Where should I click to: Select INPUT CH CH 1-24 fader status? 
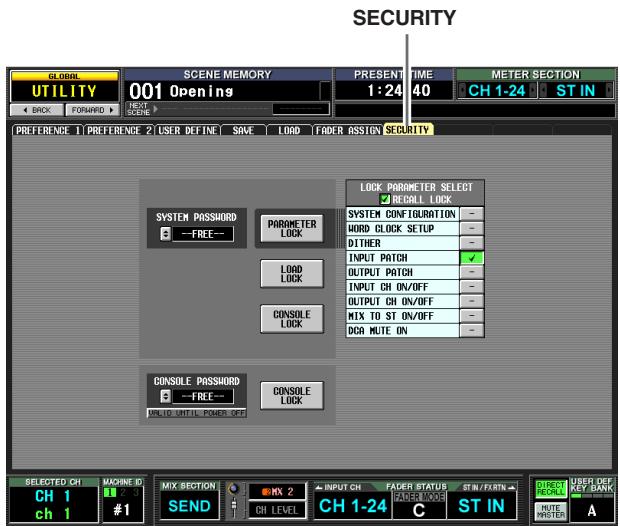pos(353,505)
